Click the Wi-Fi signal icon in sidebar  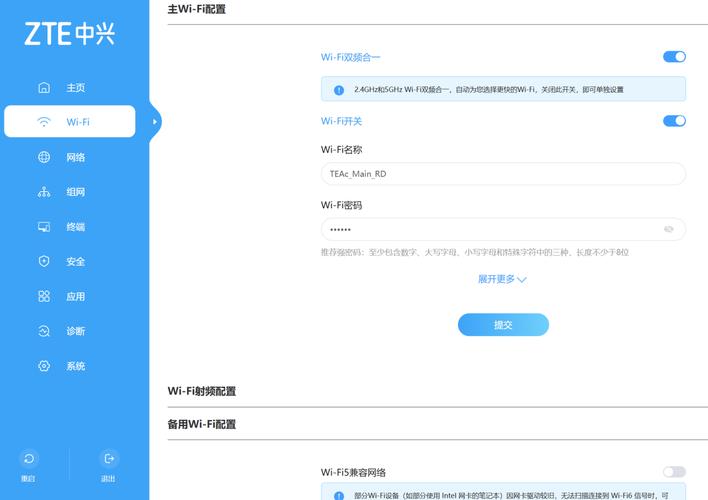coord(44,122)
